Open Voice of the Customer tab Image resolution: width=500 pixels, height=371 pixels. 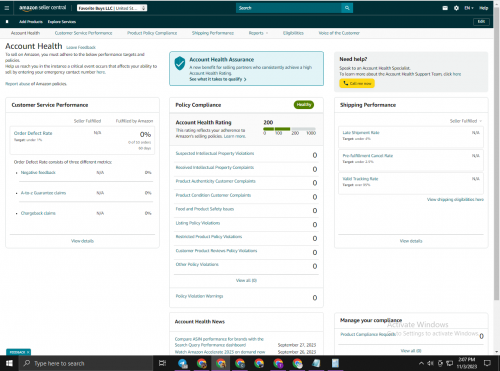pyautogui.click(x=339, y=33)
